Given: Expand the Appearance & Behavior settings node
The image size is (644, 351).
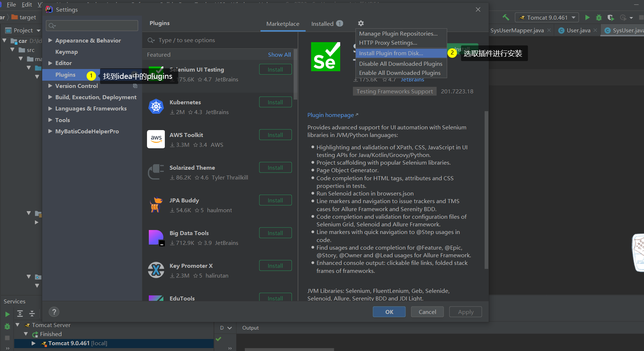Looking at the screenshot, I should tap(50, 40).
